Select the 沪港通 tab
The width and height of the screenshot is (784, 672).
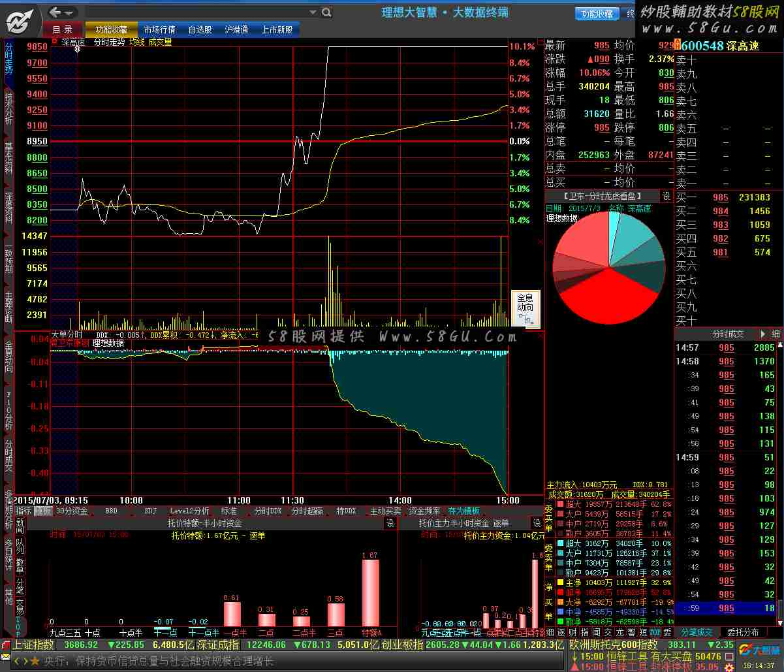236,29
